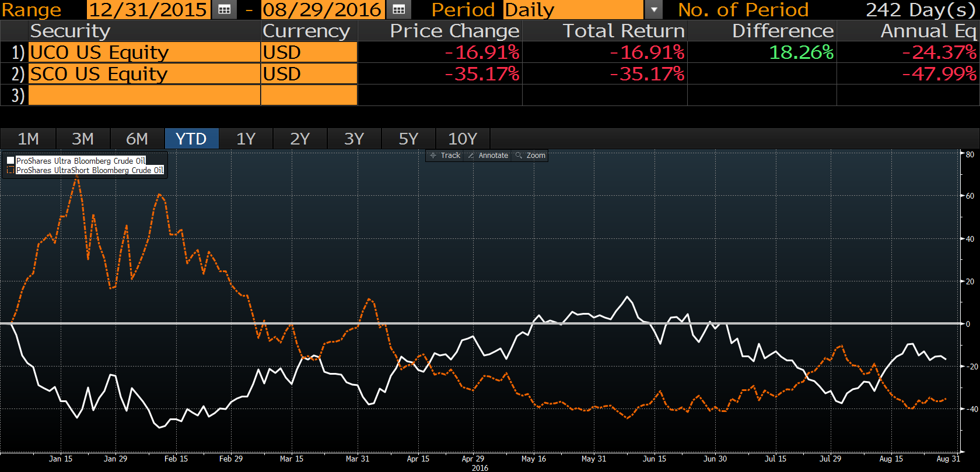Click the Security column header
Viewport: 980px width, 472px height.
pyautogui.click(x=70, y=31)
